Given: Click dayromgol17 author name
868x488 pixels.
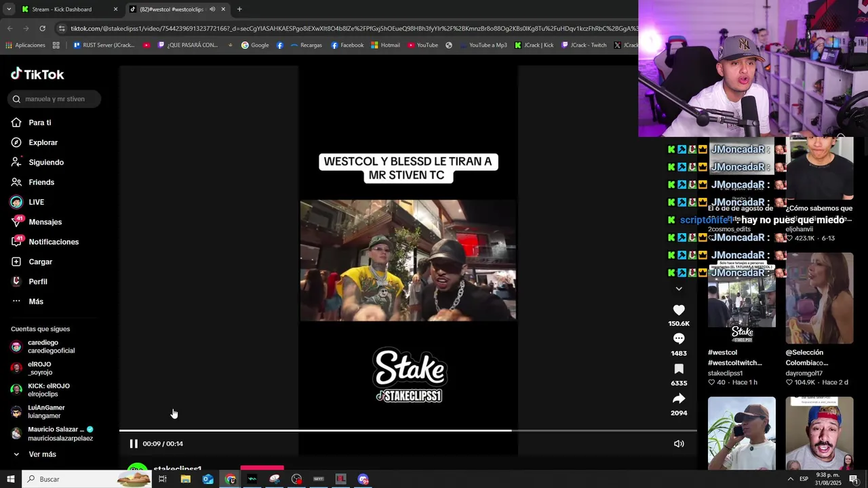Looking at the screenshot, I should [804, 373].
